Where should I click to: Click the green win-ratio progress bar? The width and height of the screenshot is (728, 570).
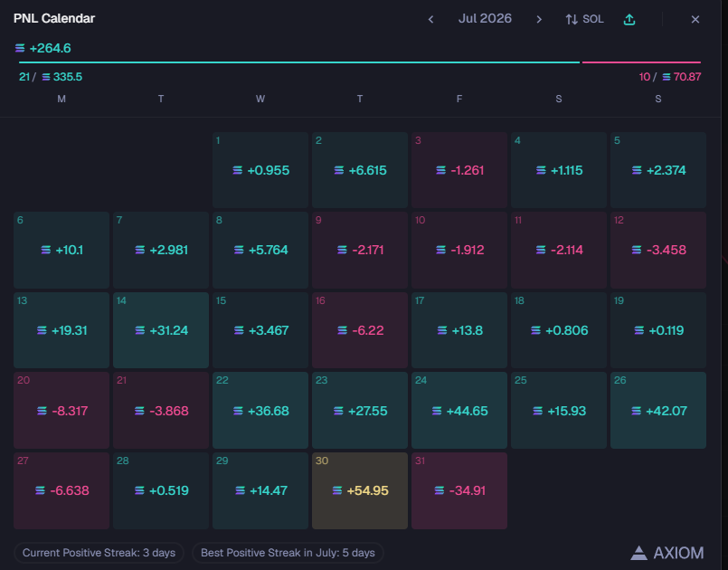tap(299, 62)
